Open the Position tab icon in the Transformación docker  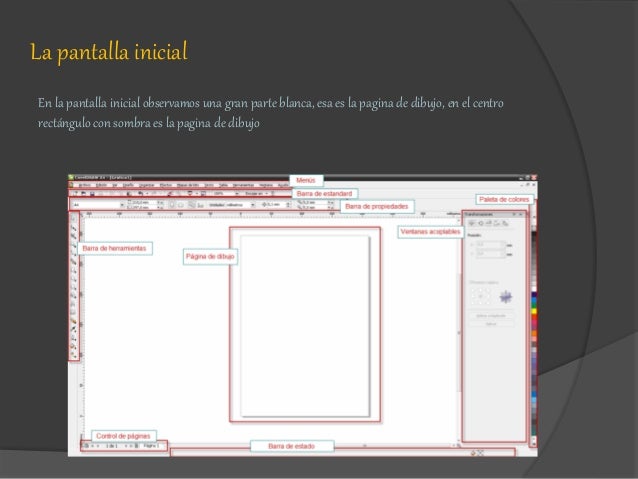pos(472,223)
